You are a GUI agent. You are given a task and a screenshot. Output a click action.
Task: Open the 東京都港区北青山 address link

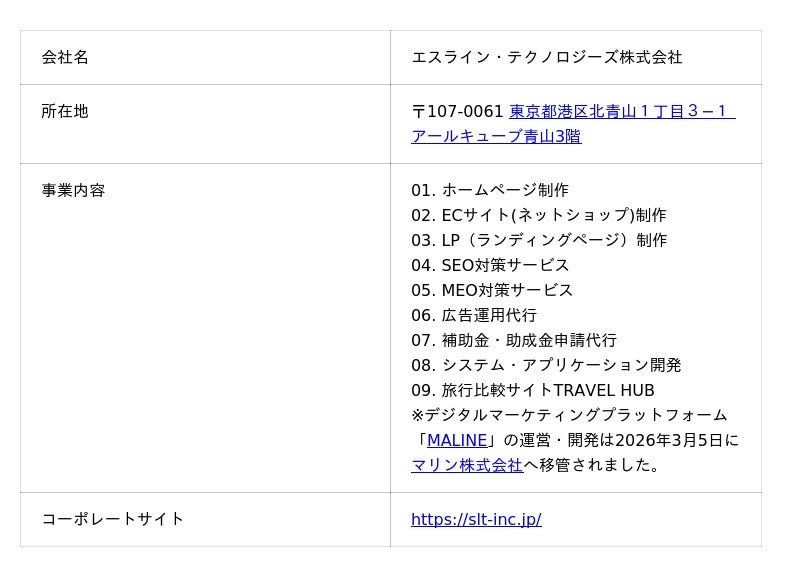(622, 111)
